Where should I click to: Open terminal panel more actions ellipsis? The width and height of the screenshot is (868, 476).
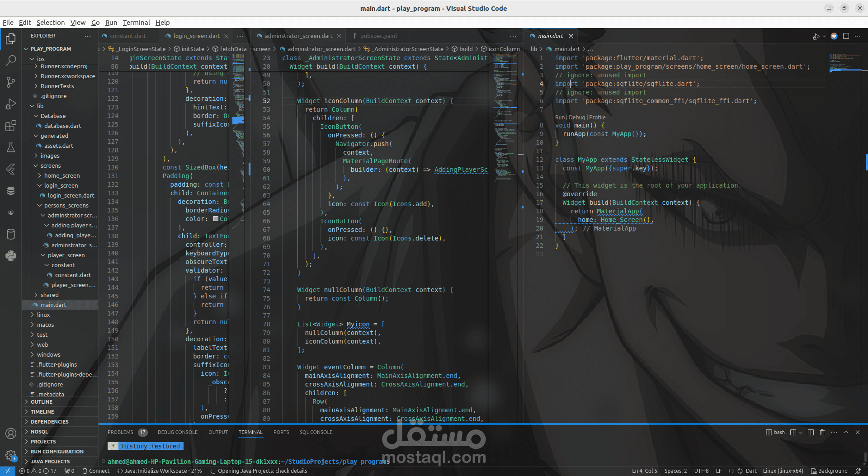tap(834, 432)
